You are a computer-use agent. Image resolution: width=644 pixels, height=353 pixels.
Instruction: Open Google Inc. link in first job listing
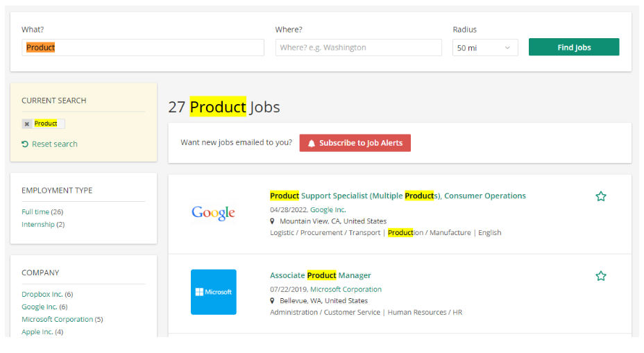coord(328,209)
